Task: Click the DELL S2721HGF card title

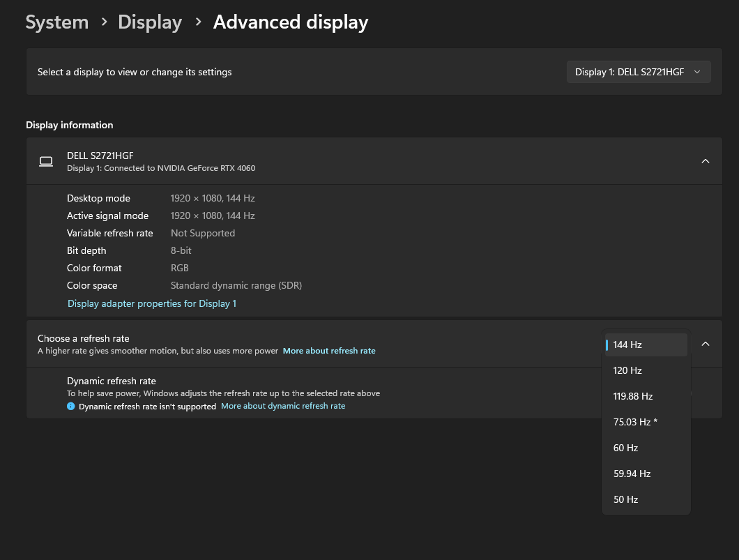Action: [x=100, y=156]
